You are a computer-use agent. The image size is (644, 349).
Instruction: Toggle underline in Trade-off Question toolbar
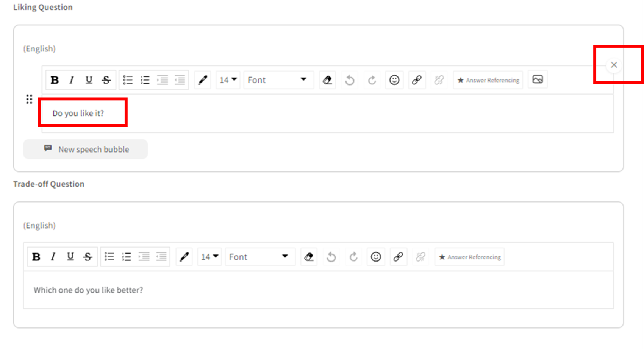click(70, 257)
